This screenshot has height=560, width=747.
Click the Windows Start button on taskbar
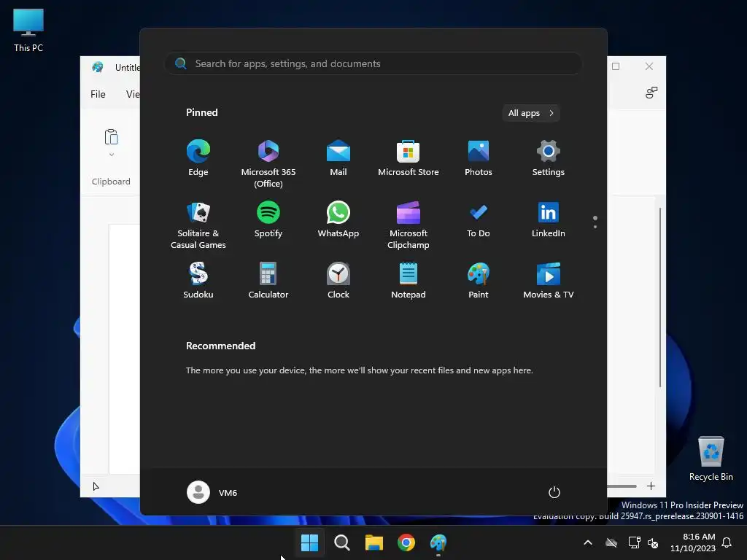(309, 542)
